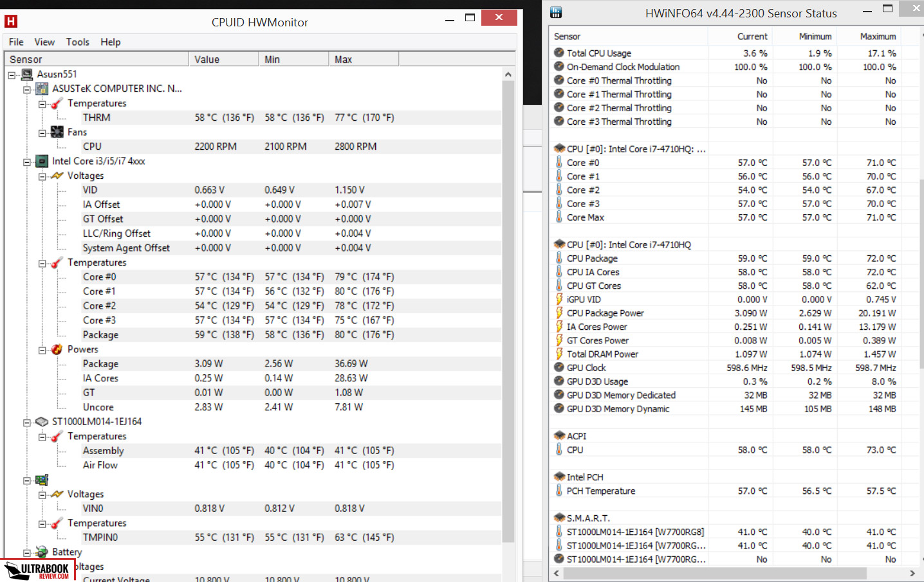Collapse the Asusn551 root tree node
The height and width of the screenshot is (582, 924).
click(x=12, y=75)
